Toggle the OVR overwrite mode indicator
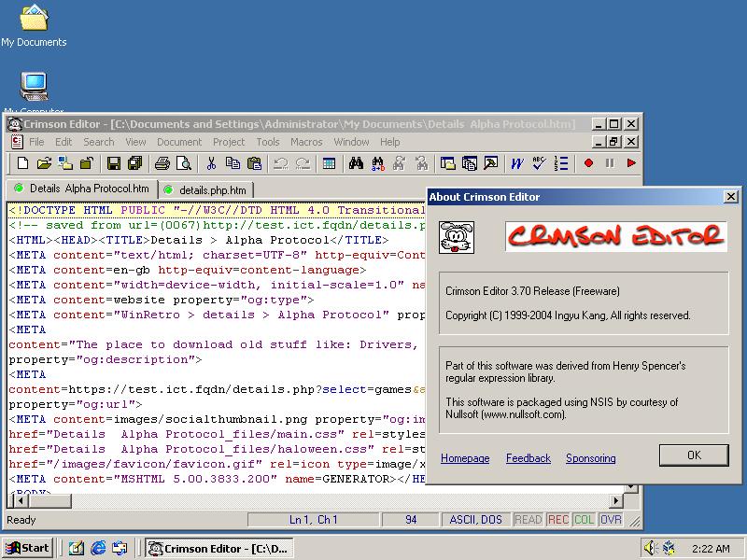 611,520
